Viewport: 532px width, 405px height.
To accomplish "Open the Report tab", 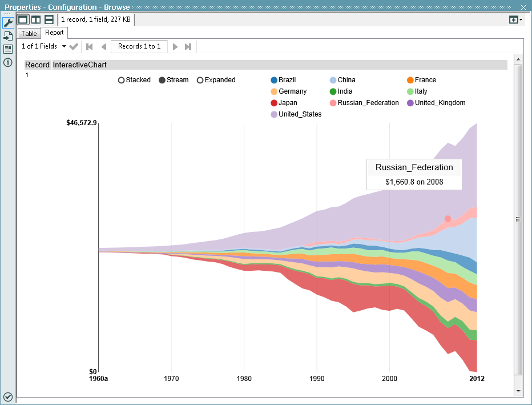I will 54,33.
